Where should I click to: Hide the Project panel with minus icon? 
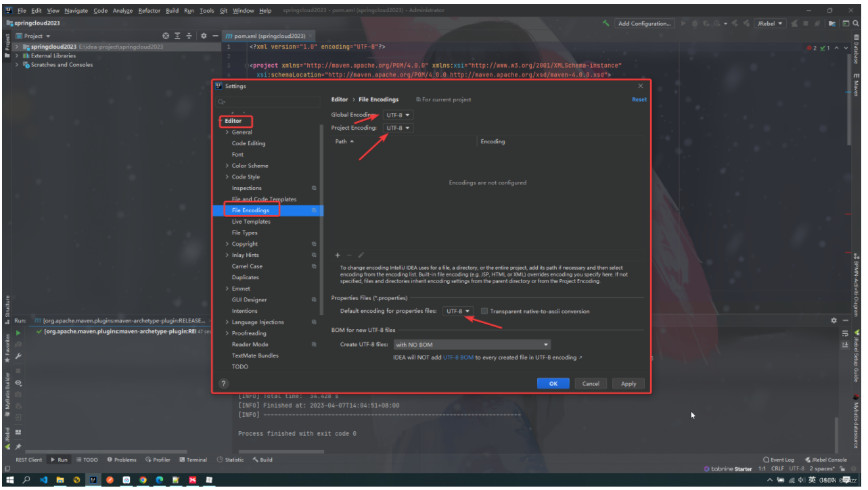click(215, 36)
